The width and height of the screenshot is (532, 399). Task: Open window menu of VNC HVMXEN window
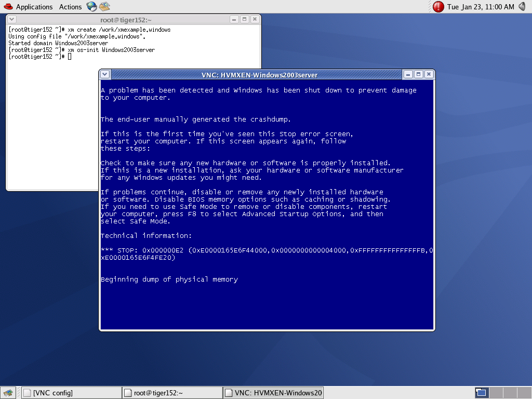[x=105, y=74]
